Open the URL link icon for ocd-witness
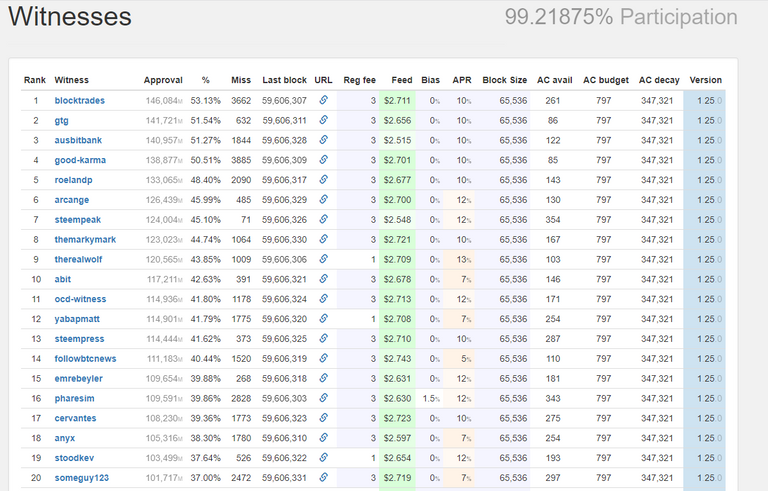The image size is (768, 491). coord(323,298)
